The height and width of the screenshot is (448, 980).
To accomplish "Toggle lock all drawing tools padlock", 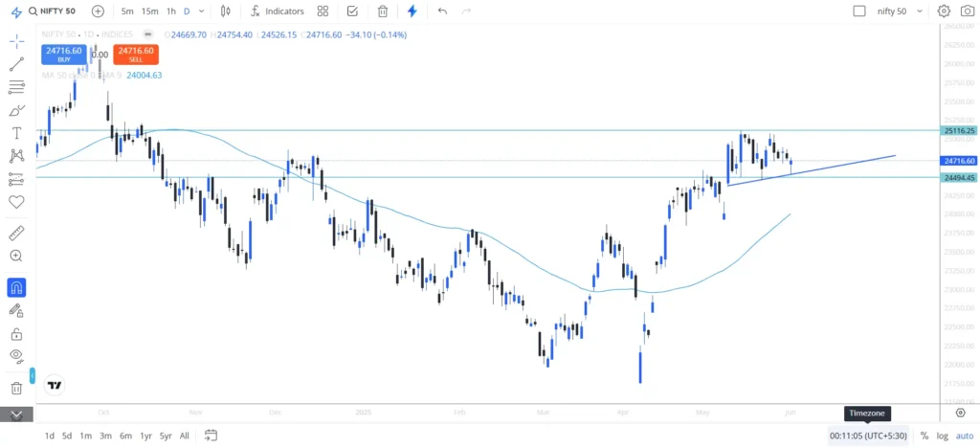I will [x=17, y=334].
